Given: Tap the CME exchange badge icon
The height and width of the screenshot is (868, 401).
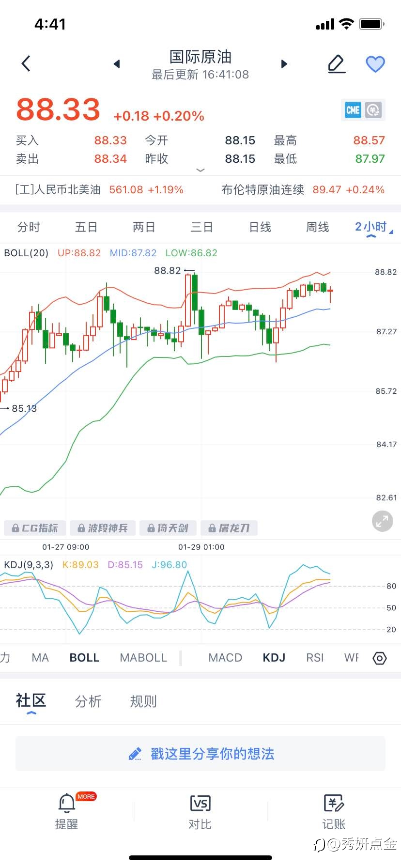Looking at the screenshot, I should (x=353, y=110).
